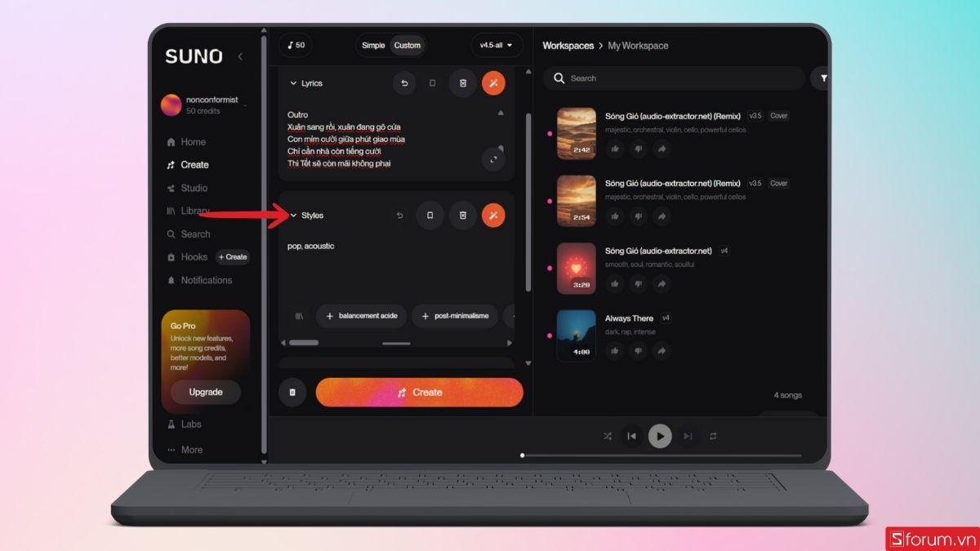
Task: Open Labs in the sidebar
Action: (185, 424)
